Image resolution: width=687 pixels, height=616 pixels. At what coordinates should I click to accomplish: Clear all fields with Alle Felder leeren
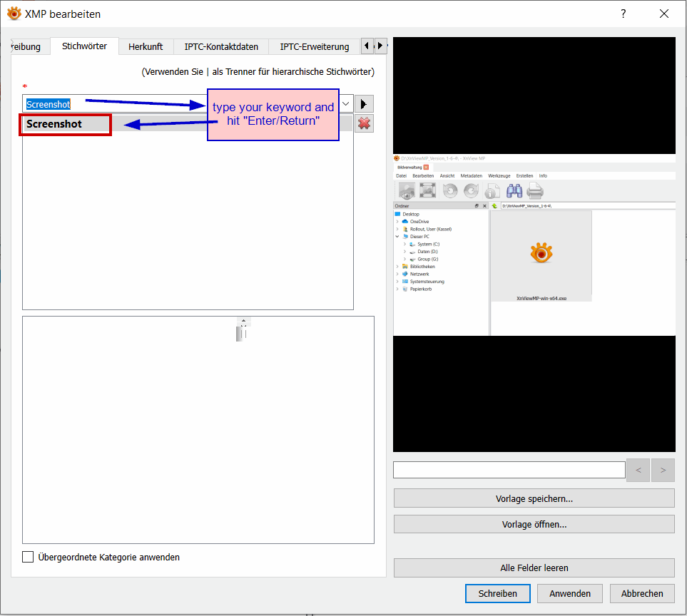(534, 568)
